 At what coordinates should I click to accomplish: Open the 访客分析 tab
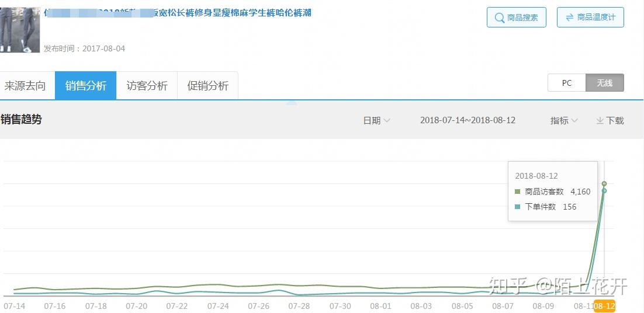coord(147,86)
